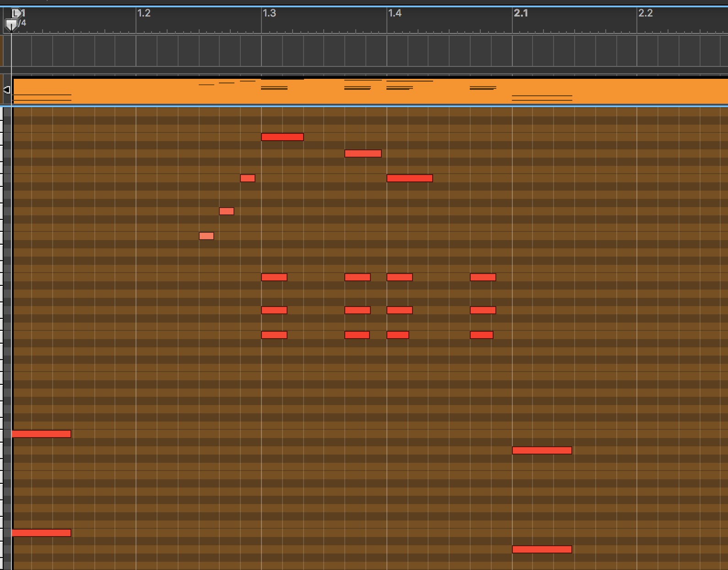The width and height of the screenshot is (728, 570).
Task: Select the highest long note starting at 1.3
Action: [x=283, y=137]
